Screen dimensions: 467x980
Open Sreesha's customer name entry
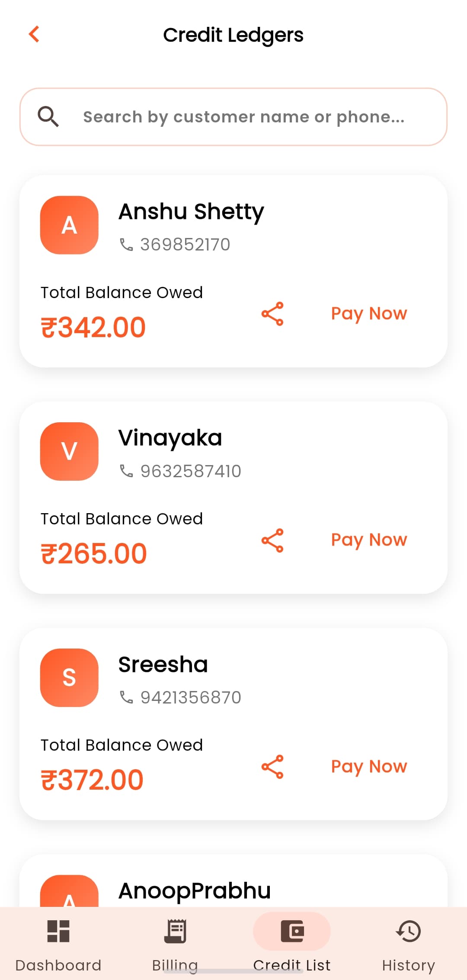tap(163, 664)
